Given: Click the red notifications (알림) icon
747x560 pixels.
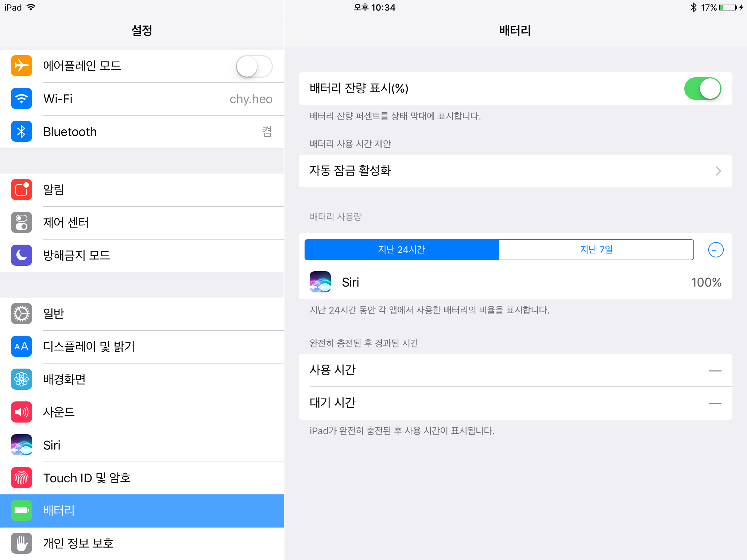Looking at the screenshot, I should (x=22, y=190).
